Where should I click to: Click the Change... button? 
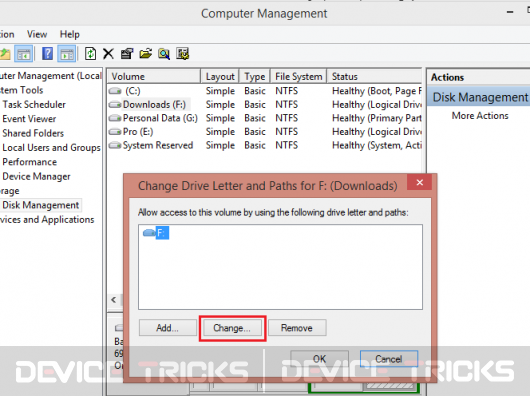click(232, 328)
